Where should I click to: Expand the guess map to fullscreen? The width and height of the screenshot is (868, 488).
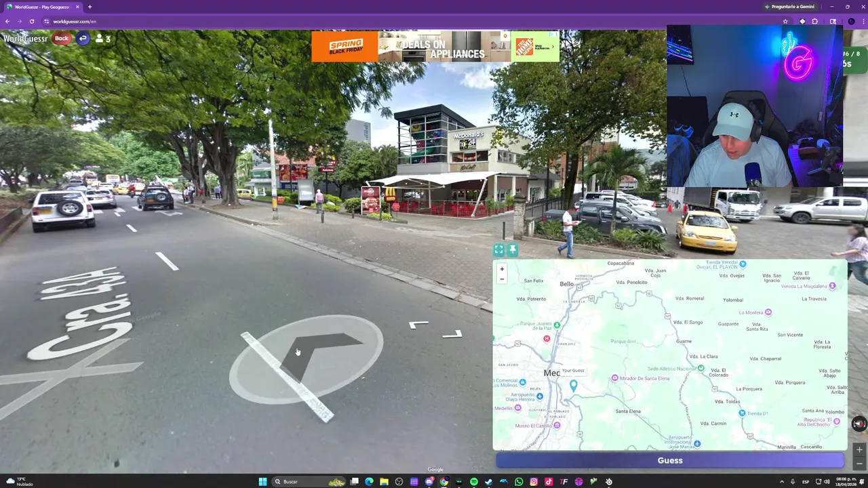499,250
